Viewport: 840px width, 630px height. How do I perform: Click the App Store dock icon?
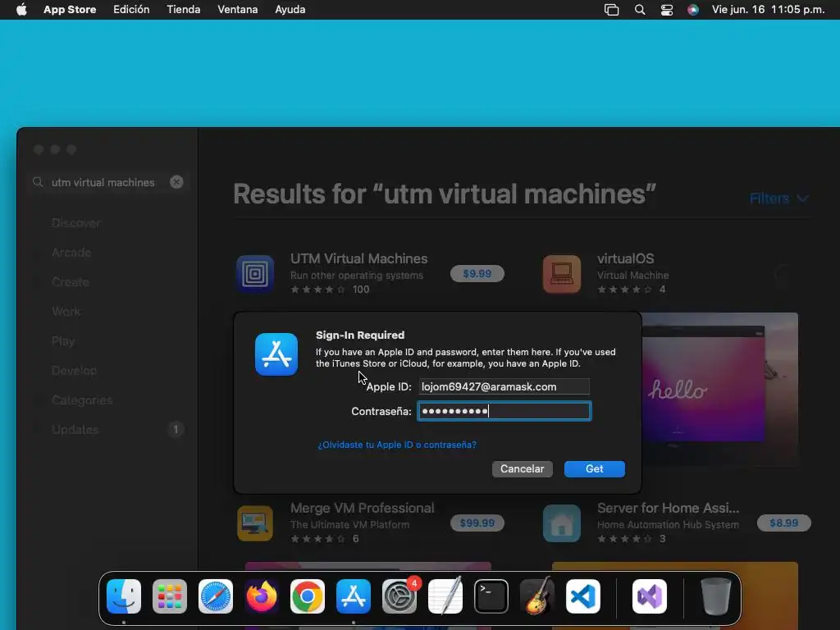point(354,596)
